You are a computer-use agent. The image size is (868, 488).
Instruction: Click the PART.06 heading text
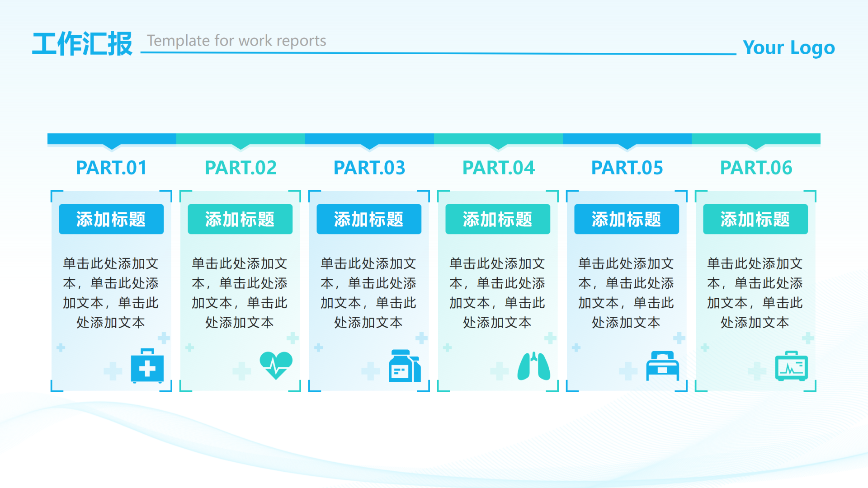click(756, 168)
